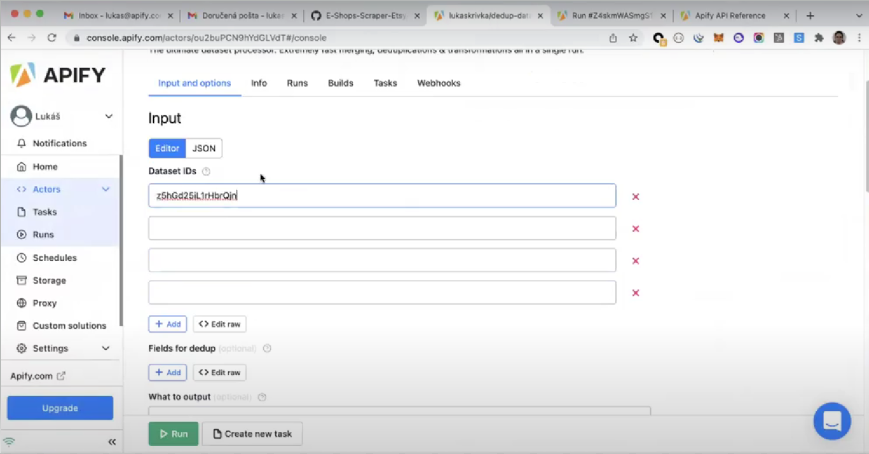The image size is (869, 454).
Task: Bookmark this page with star icon
Action: coord(633,38)
